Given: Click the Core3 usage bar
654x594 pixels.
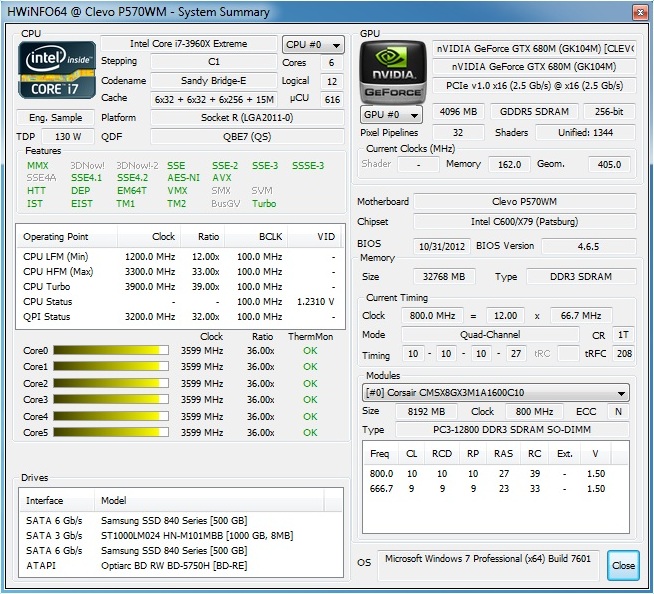Looking at the screenshot, I should point(111,400).
